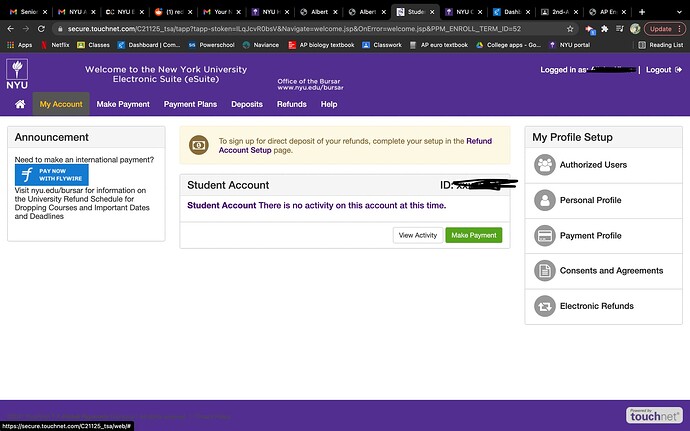Click the Personal Profile person icon
The height and width of the screenshot is (431, 690).
coord(545,200)
